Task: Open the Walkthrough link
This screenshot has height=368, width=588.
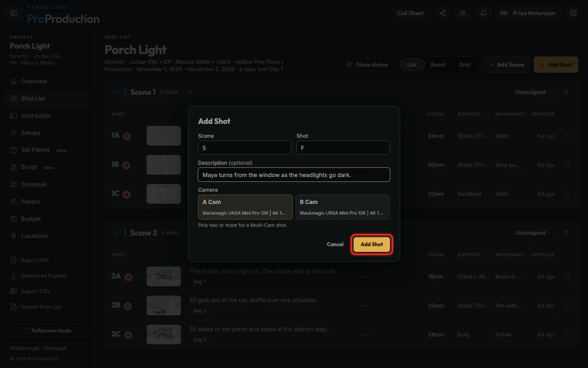Action: pyautogui.click(x=24, y=348)
